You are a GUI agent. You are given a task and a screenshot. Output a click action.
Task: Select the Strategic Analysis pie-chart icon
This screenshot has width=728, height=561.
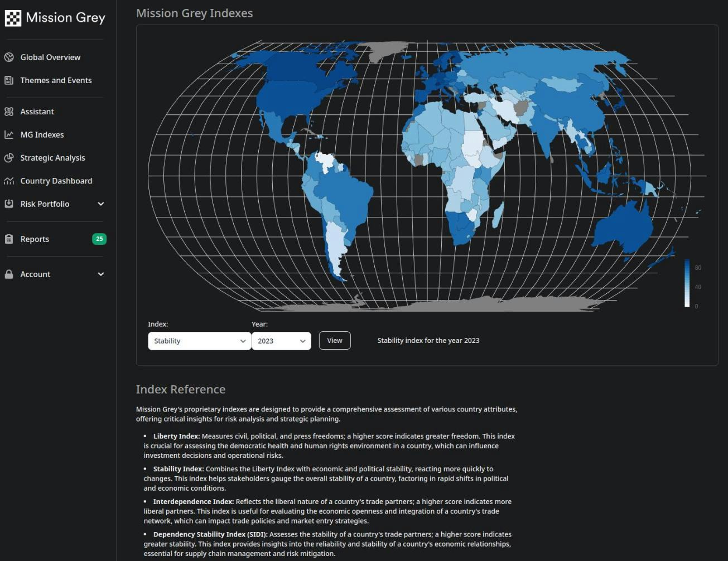[x=8, y=158]
